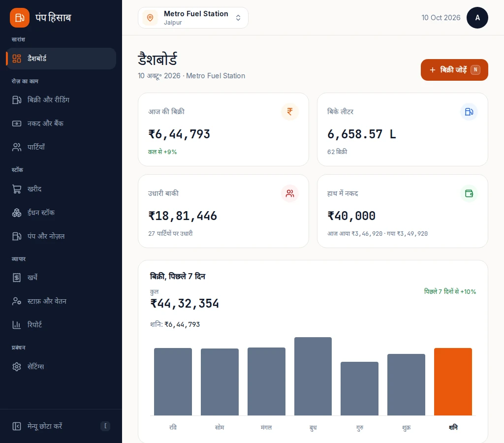Click the 6,658.57 L value
This screenshot has width=504, height=443.
tap(362, 134)
